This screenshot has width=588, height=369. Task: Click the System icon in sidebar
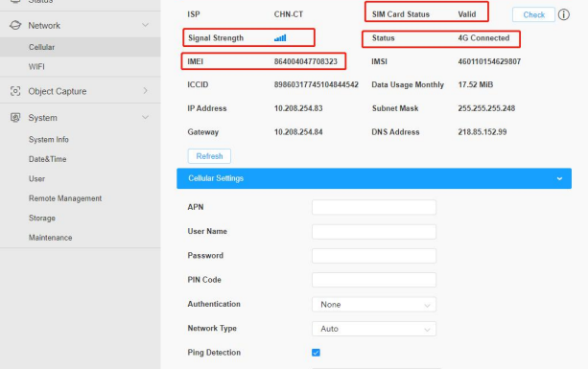point(15,118)
